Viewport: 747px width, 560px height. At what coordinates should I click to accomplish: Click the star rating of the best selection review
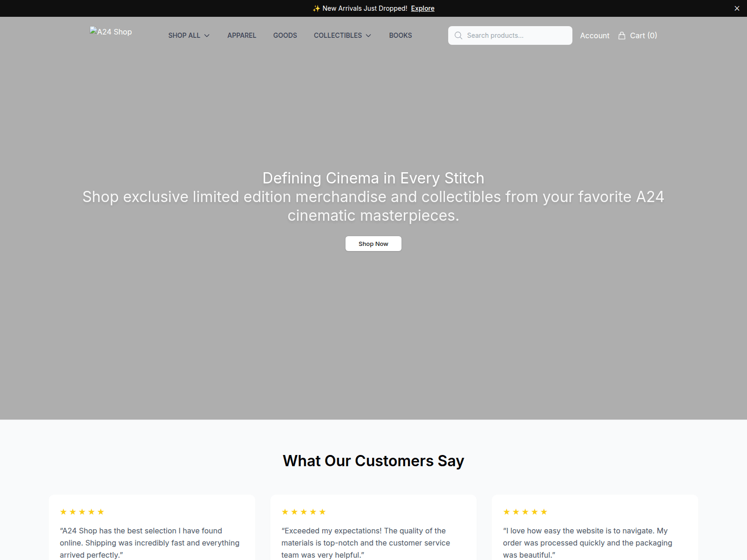point(82,512)
